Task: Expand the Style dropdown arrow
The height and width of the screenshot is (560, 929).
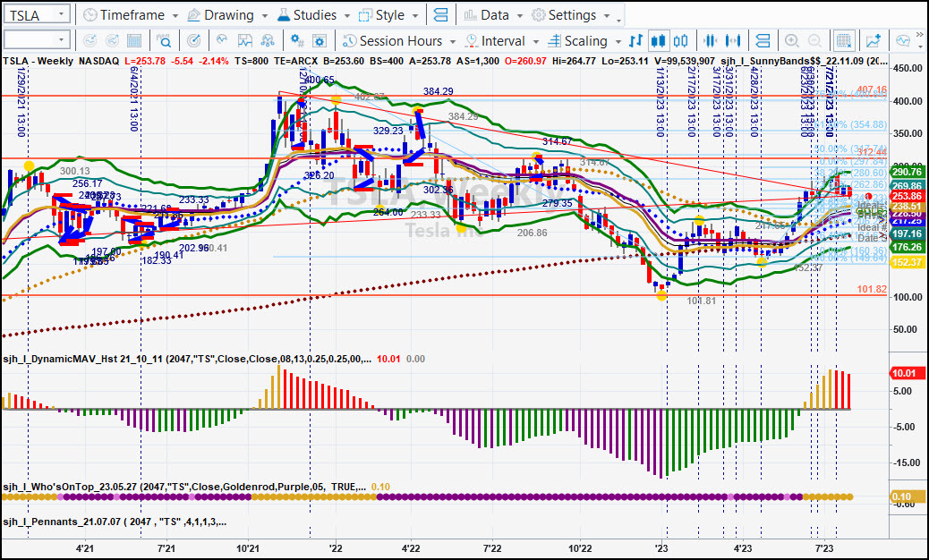Action: (415, 16)
